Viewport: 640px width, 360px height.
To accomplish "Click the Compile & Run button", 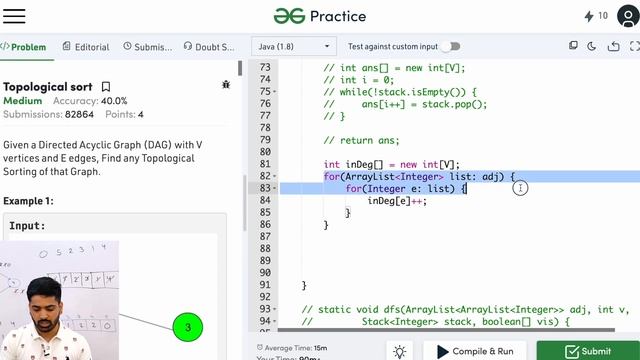I will coord(475,351).
